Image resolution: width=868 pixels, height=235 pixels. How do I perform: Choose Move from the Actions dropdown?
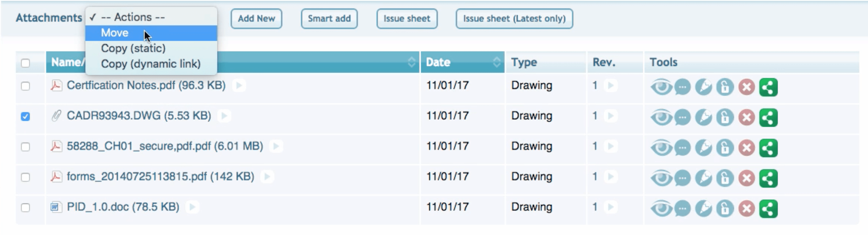point(115,33)
